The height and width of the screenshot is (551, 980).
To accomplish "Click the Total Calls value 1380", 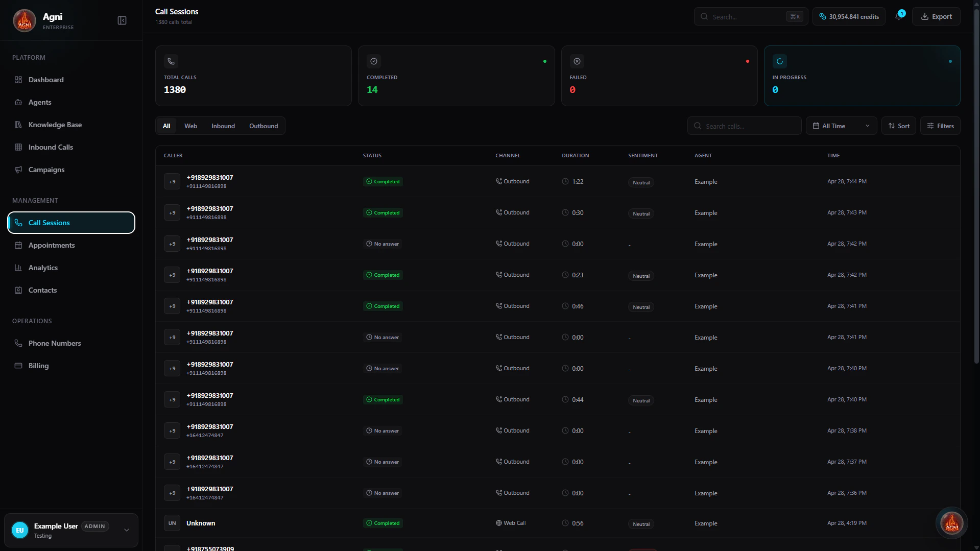I will (175, 89).
